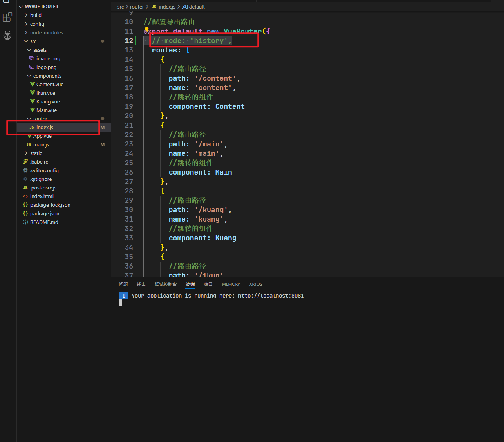This screenshot has width=504, height=442.
Task: Click JS icon of main.js
Action: 29,144
